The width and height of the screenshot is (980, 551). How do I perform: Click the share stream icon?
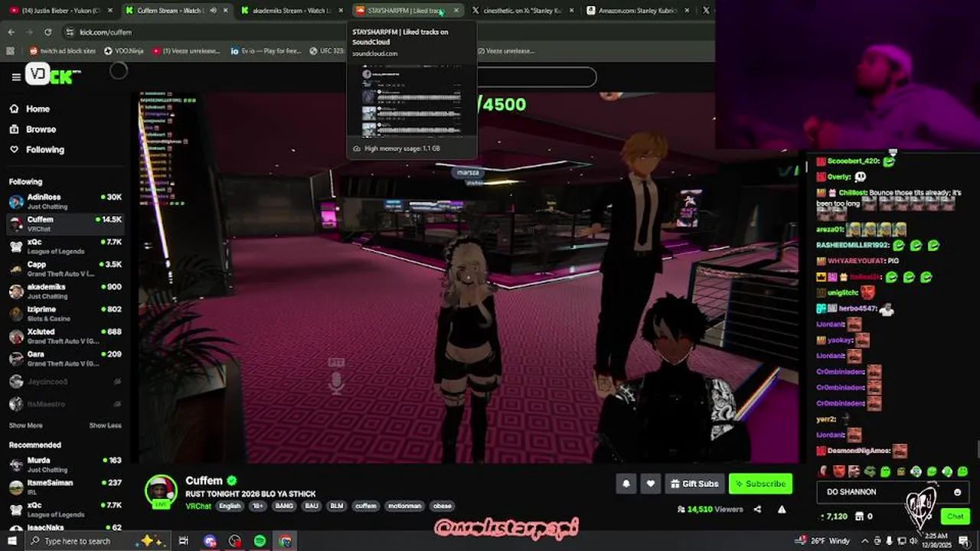[x=757, y=509]
